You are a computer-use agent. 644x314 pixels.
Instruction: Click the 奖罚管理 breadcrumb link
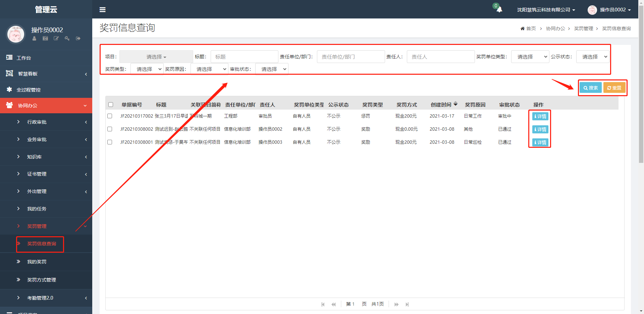tap(584, 28)
